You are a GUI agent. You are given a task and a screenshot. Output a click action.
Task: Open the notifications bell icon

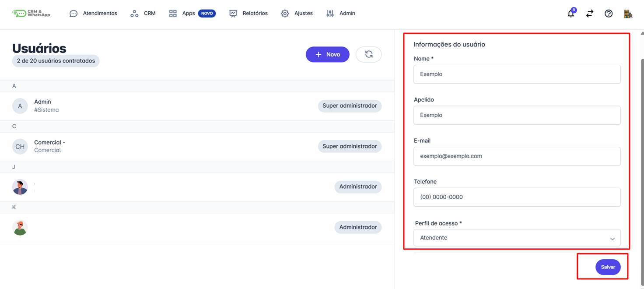click(570, 14)
